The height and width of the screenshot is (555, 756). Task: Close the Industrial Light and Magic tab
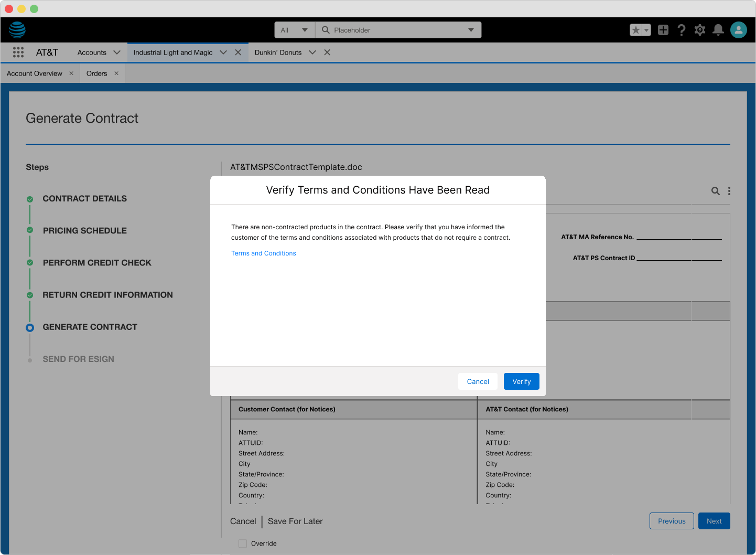[238, 52]
